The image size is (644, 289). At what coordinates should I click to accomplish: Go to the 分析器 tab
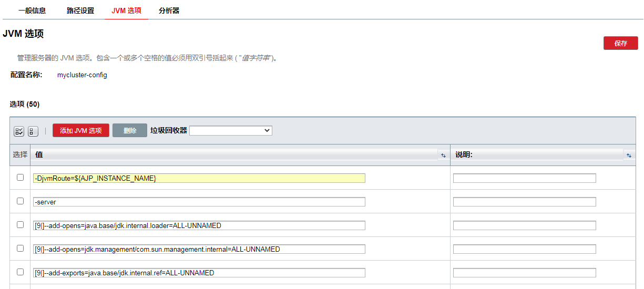pyautogui.click(x=169, y=11)
